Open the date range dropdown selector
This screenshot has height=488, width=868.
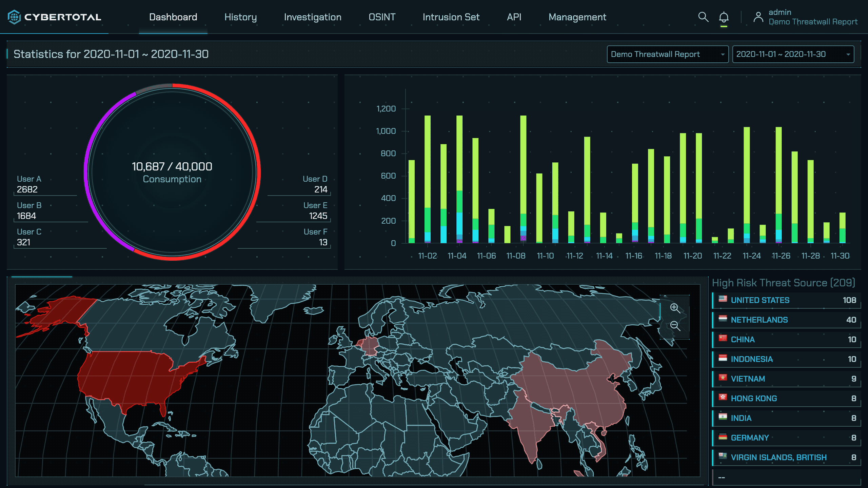(x=793, y=54)
